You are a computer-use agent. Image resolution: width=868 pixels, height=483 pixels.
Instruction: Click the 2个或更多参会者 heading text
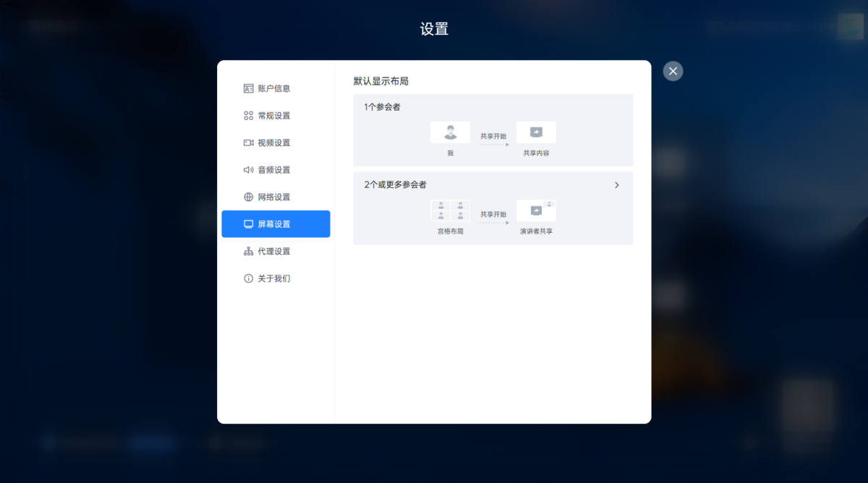(x=395, y=185)
